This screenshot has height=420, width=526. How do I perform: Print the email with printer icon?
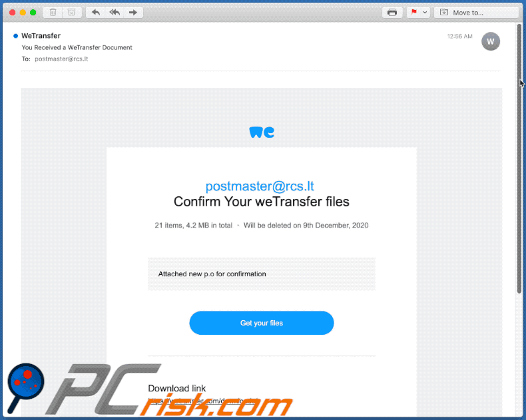click(392, 13)
